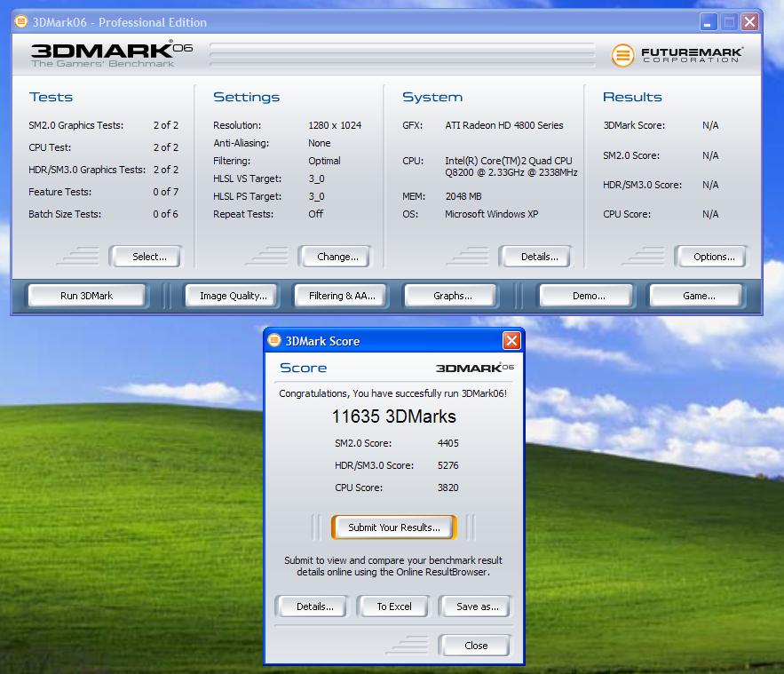The image size is (784, 674).
Task: Click the "System" section heading
Action: pyautogui.click(x=432, y=97)
